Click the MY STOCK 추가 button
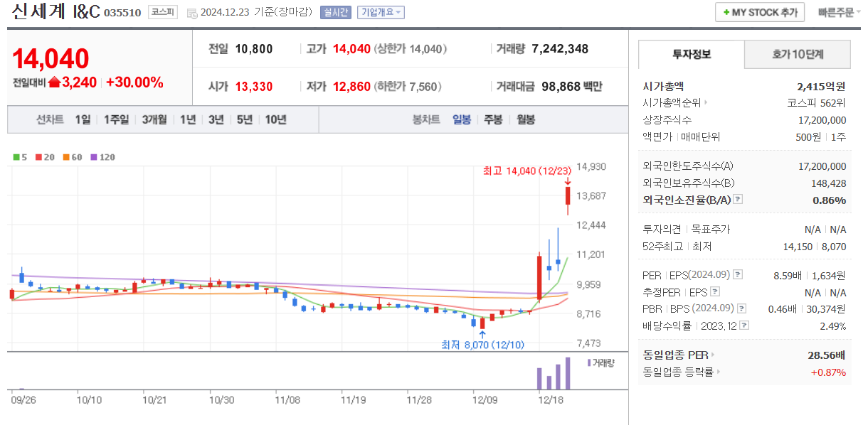This screenshot has width=868, height=425. point(760,12)
